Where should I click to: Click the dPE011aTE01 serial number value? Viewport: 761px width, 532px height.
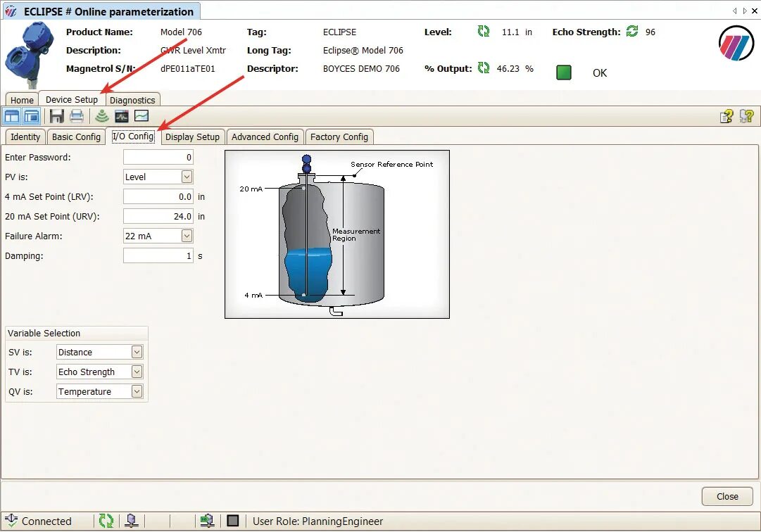click(x=188, y=68)
